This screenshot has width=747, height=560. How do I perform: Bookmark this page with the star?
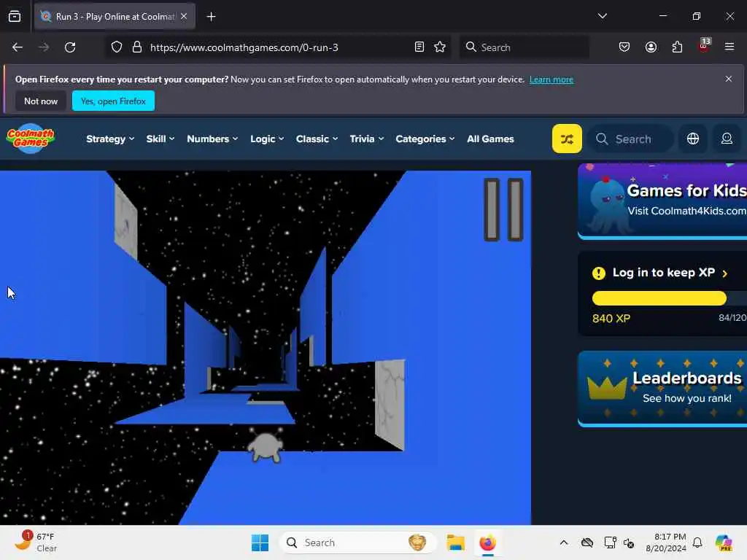point(440,47)
